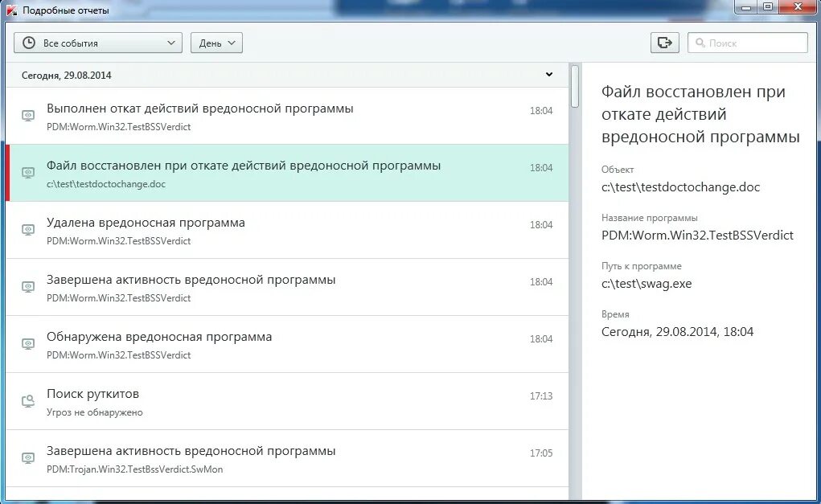Select 18:04 'Завершена активность вредоносной программы' event
The width and height of the screenshot is (821, 504).
pos(287,287)
